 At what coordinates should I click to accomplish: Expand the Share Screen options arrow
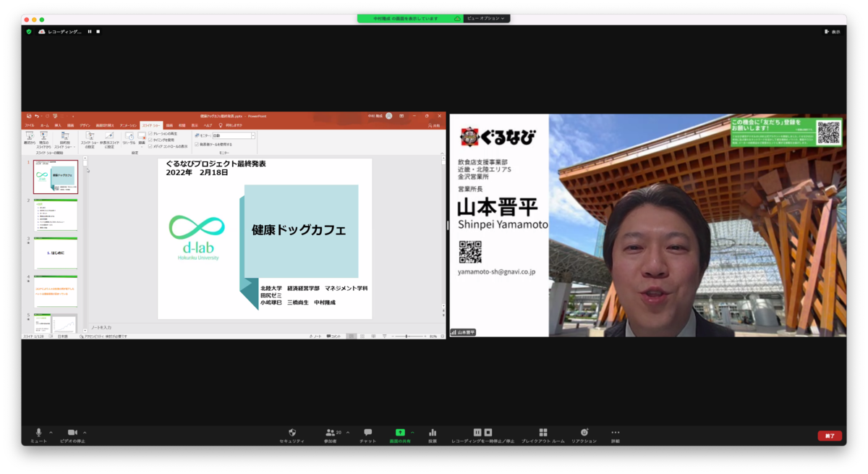click(x=412, y=433)
